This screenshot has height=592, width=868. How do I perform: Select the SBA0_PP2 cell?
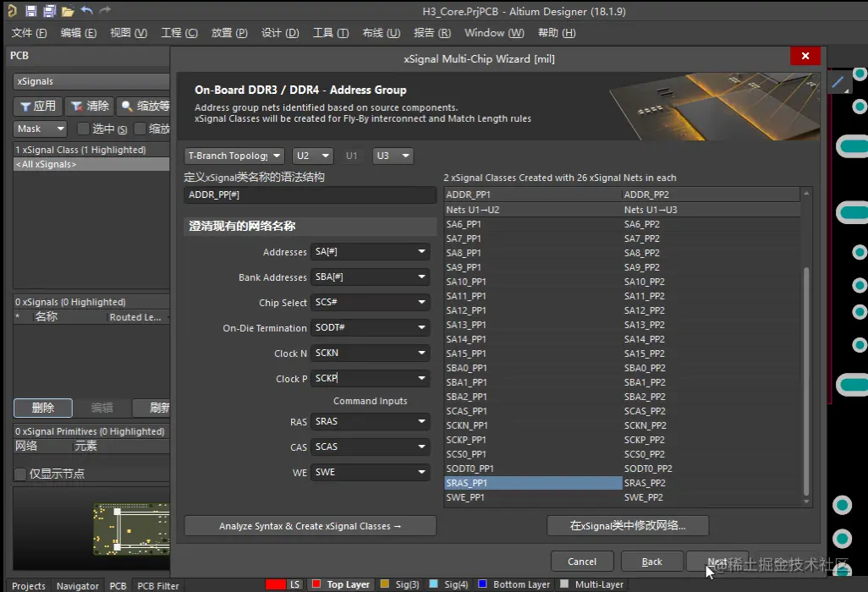coord(711,368)
